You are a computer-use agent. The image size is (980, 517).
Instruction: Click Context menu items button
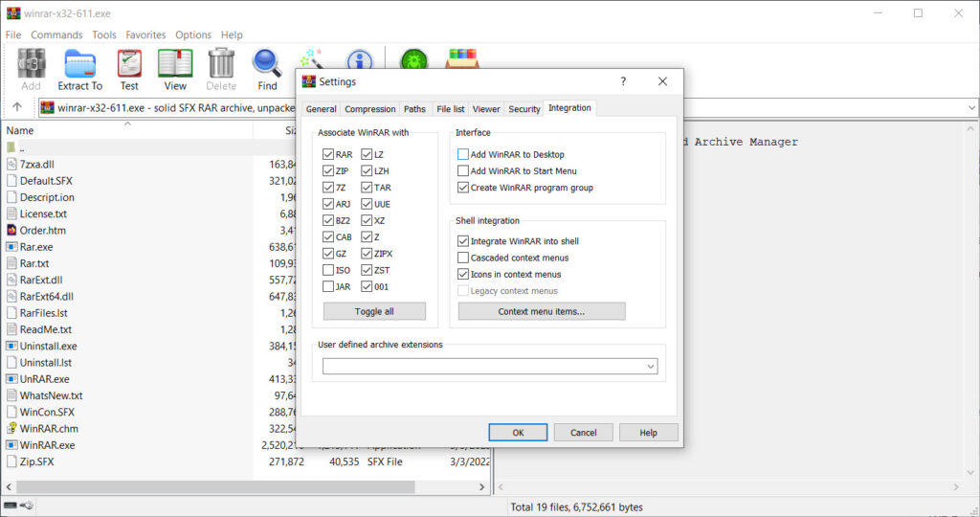tap(542, 311)
